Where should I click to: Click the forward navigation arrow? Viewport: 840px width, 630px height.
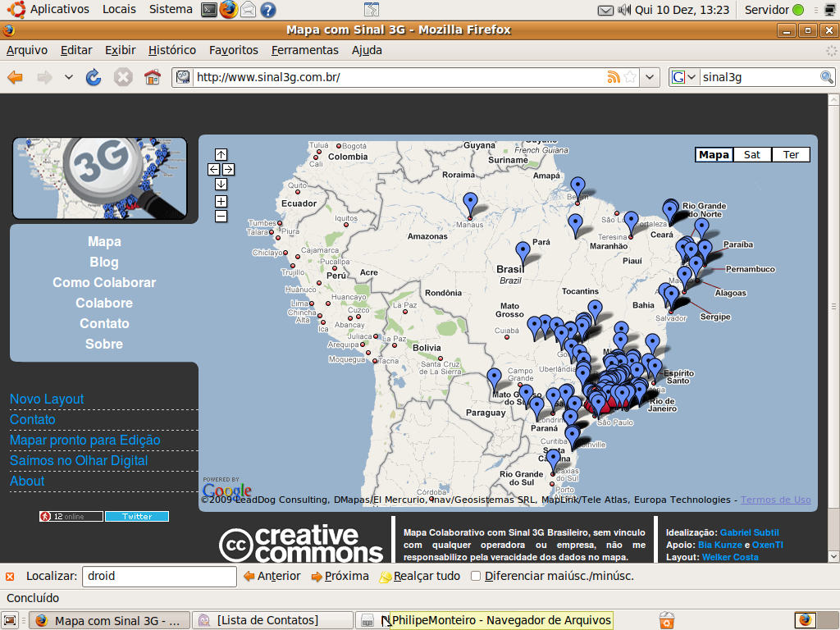(44, 78)
